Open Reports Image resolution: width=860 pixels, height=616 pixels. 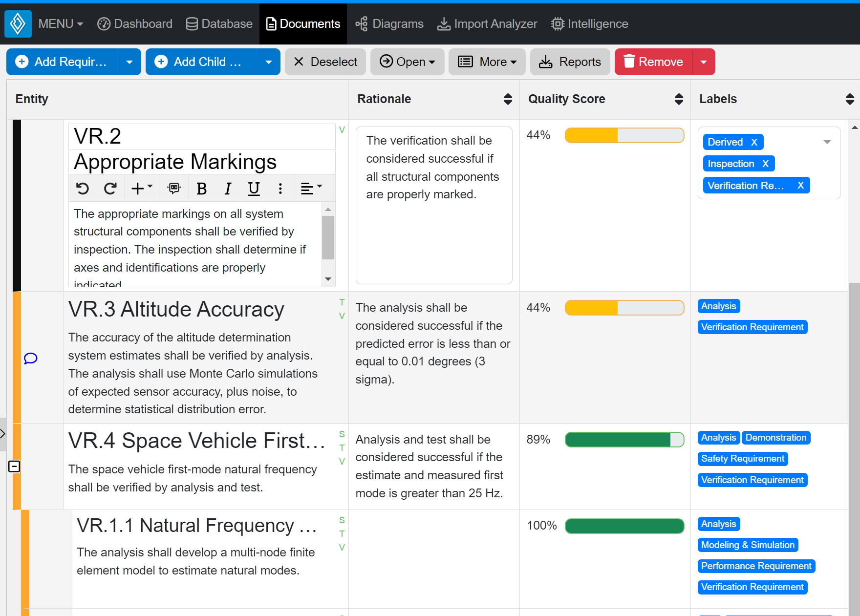[x=570, y=62]
